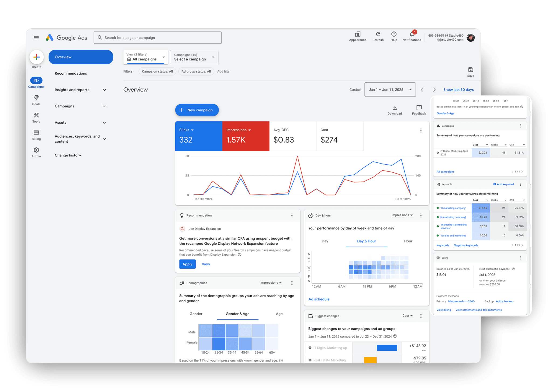Click the New campaign button

pos(197,110)
